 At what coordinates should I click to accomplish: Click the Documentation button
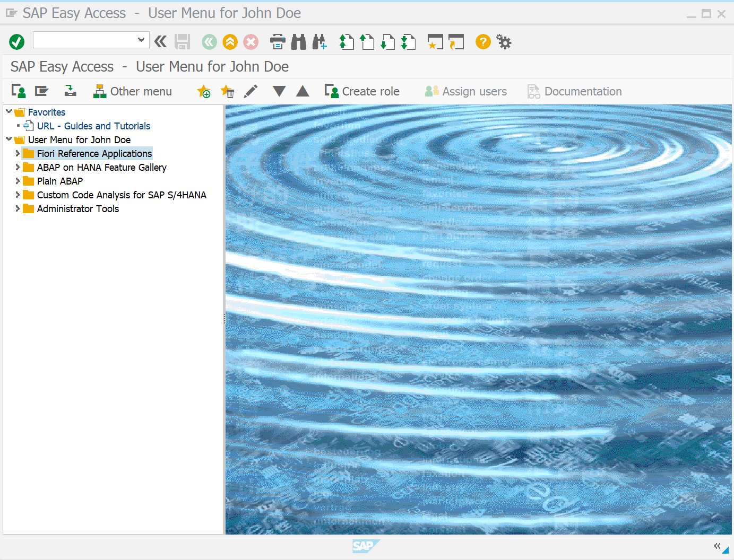pyautogui.click(x=575, y=91)
